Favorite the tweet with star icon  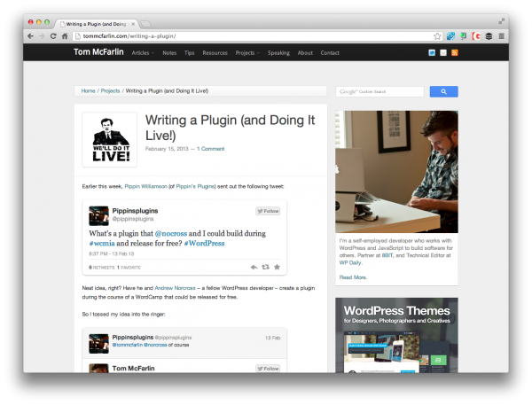[277, 267]
